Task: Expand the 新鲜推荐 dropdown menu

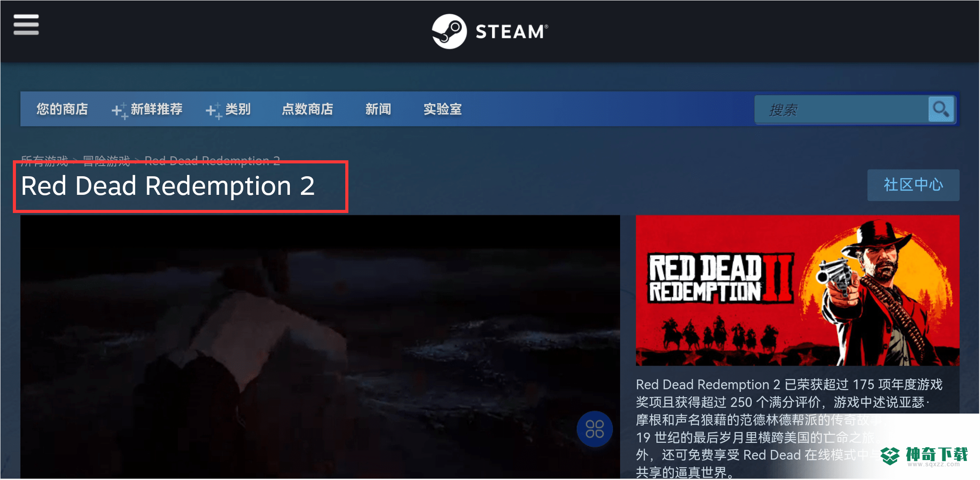Action: coord(156,109)
